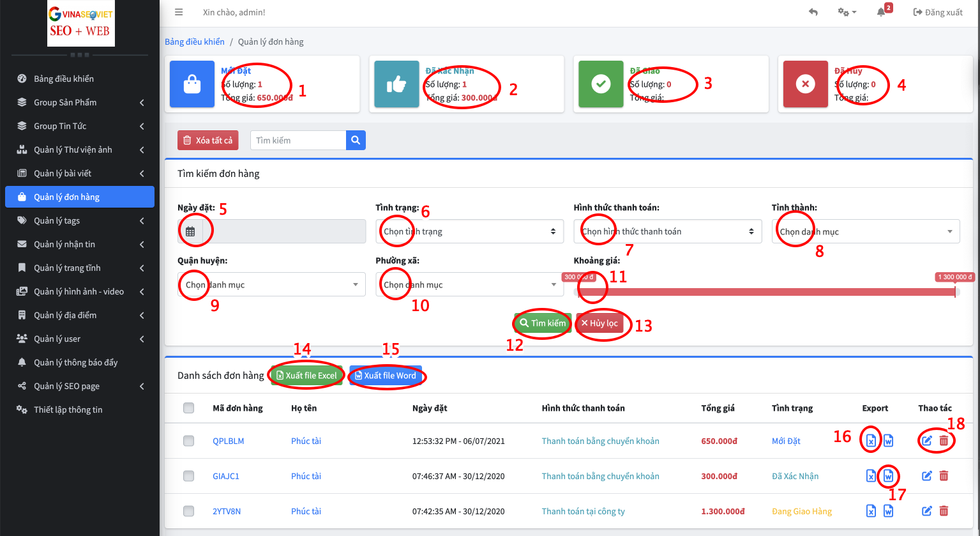Export order 2YTV8N to Excel icon
This screenshot has width=980, height=536.
(x=871, y=511)
